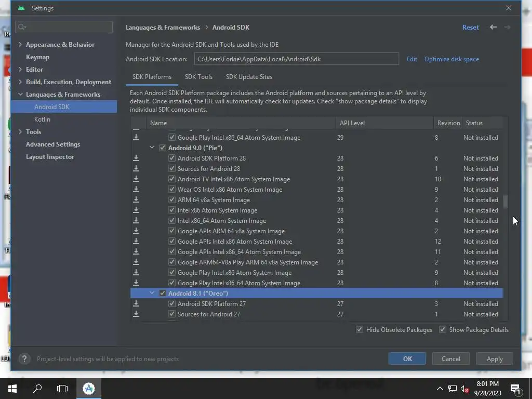Focus the settings search field
Viewport: 532px width, 399px height.
[64, 27]
